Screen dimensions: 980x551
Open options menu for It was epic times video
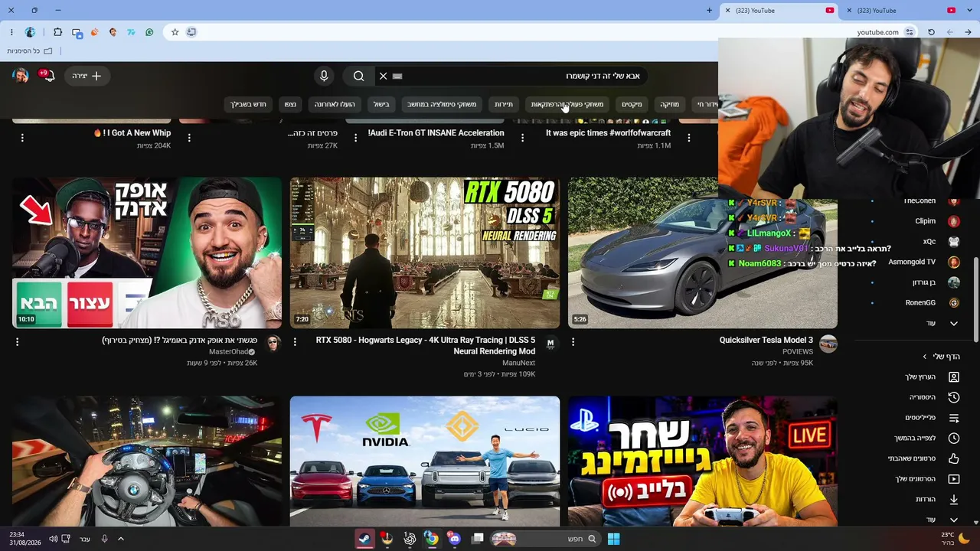523,138
